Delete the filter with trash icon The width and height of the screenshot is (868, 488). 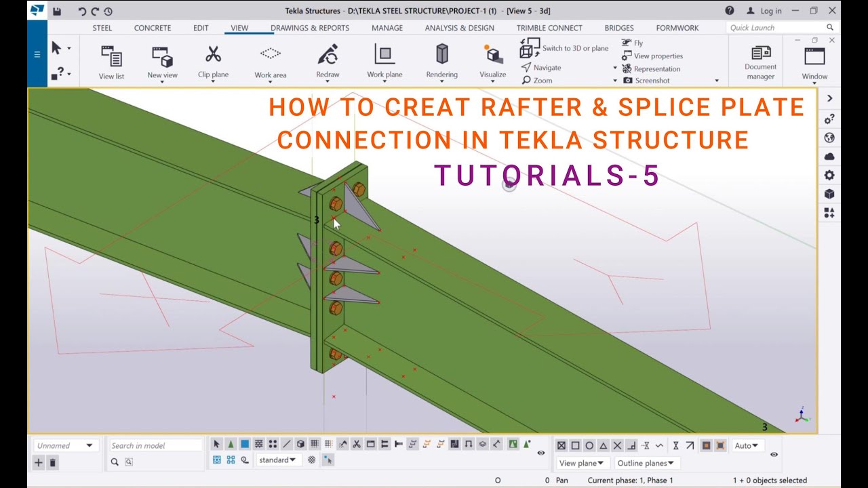tap(53, 462)
